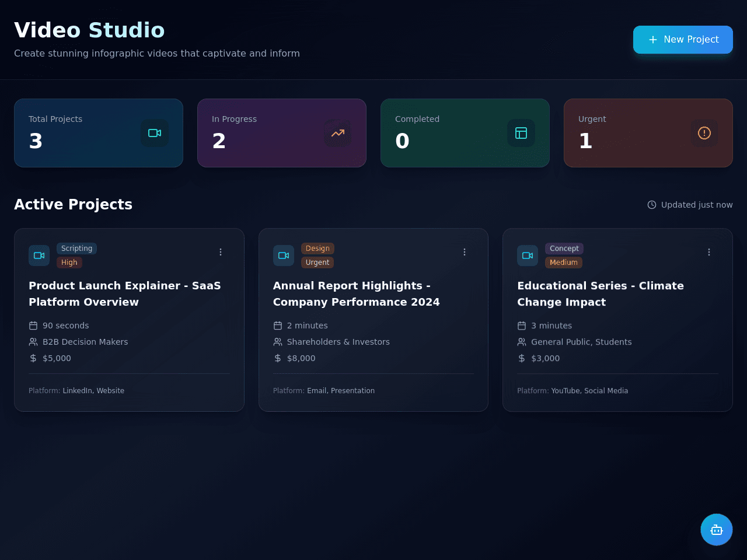Click the Concept status tag
This screenshot has height=560, width=747.
[564, 249]
